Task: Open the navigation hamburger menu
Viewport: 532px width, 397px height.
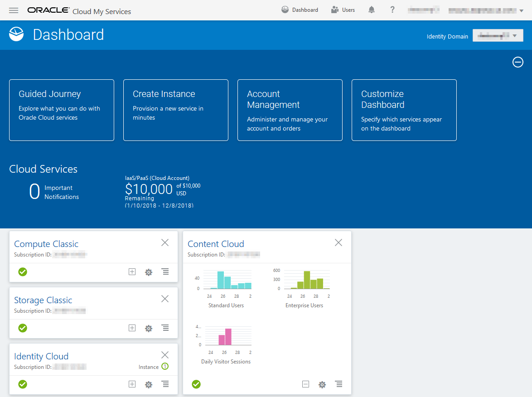Action: click(14, 10)
